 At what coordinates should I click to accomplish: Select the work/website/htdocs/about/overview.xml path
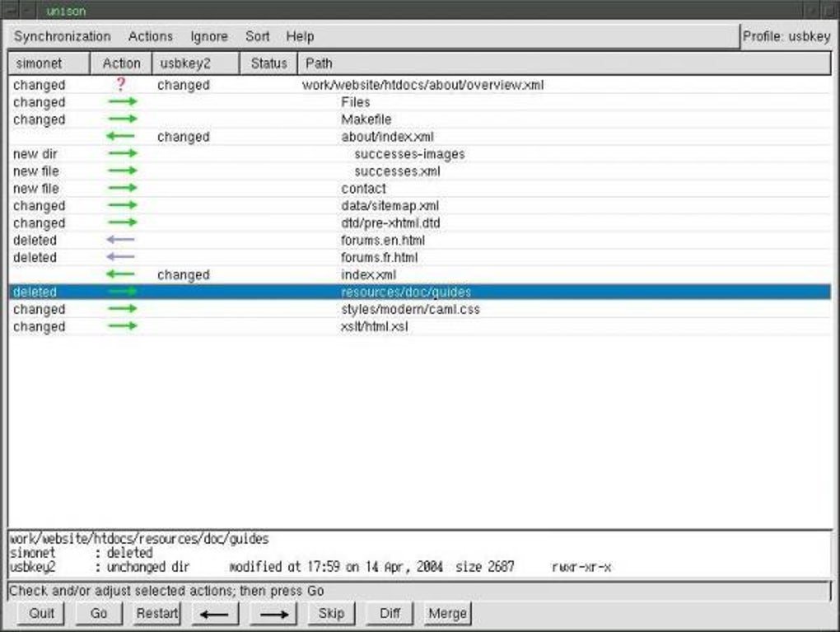(x=422, y=85)
